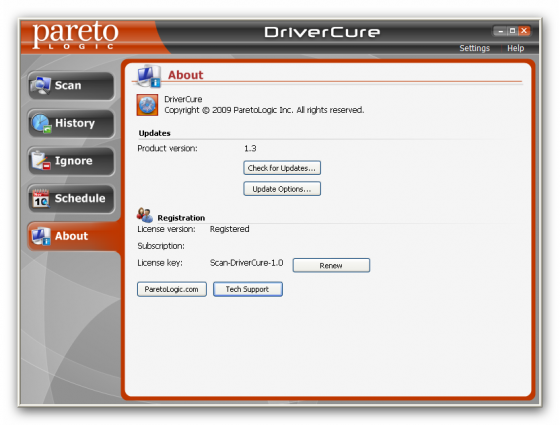Open the Scan tab
The height and width of the screenshot is (425, 560).
(x=71, y=86)
